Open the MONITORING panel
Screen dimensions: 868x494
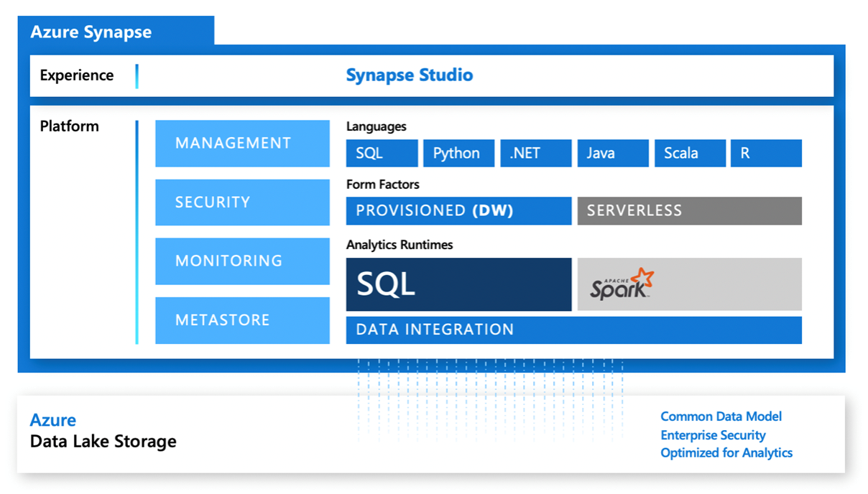(x=242, y=261)
